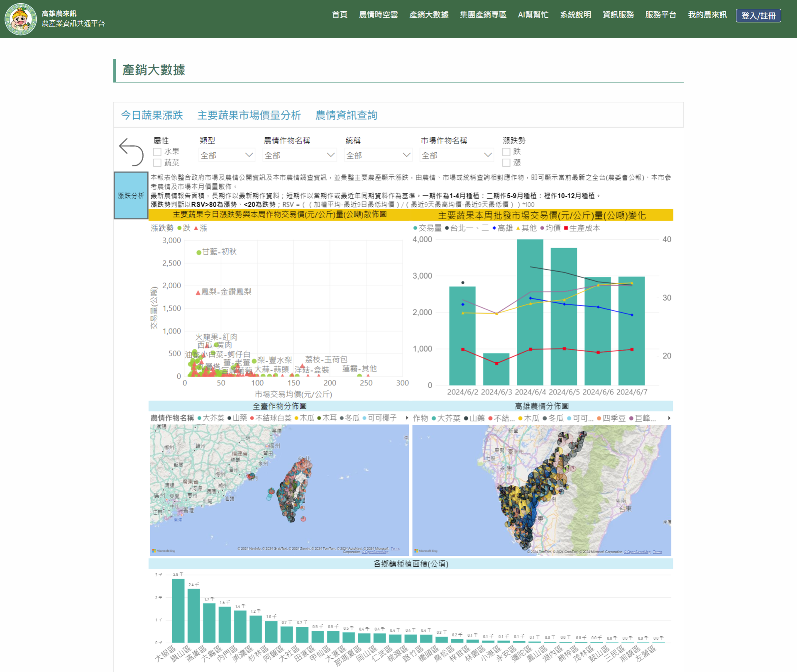
Task: Open the AI幫幫忙 menu item
Action: click(x=533, y=15)
